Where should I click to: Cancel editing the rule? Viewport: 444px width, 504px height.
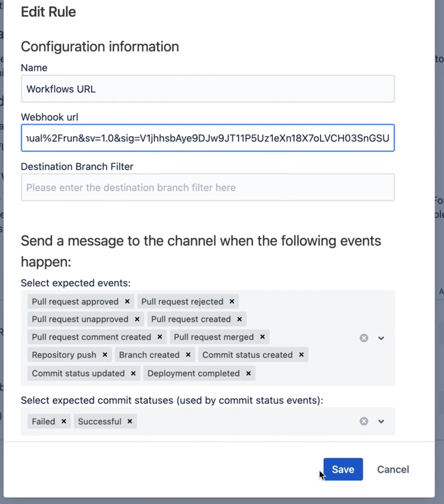393,469
